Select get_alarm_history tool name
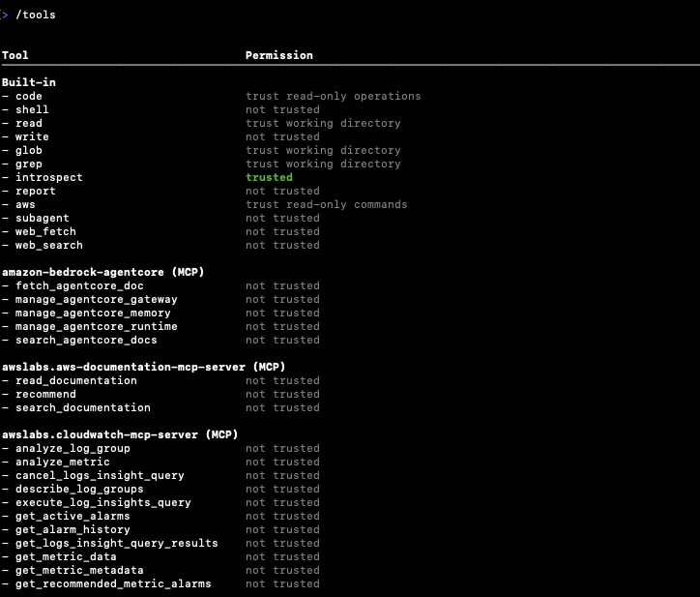 point(73,529)
